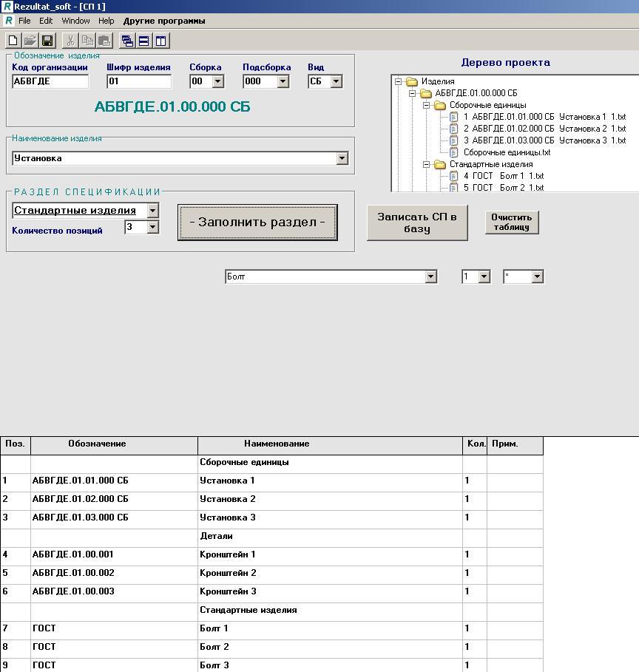Open the Болт name dropdown
Image resolution: width=639 pixels, height=672 pixels.
click(431, 276)
